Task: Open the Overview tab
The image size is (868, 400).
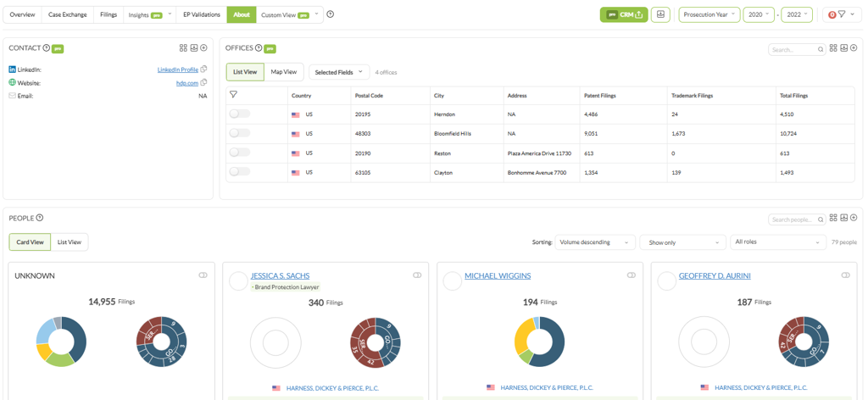Action: click(23, 14)
